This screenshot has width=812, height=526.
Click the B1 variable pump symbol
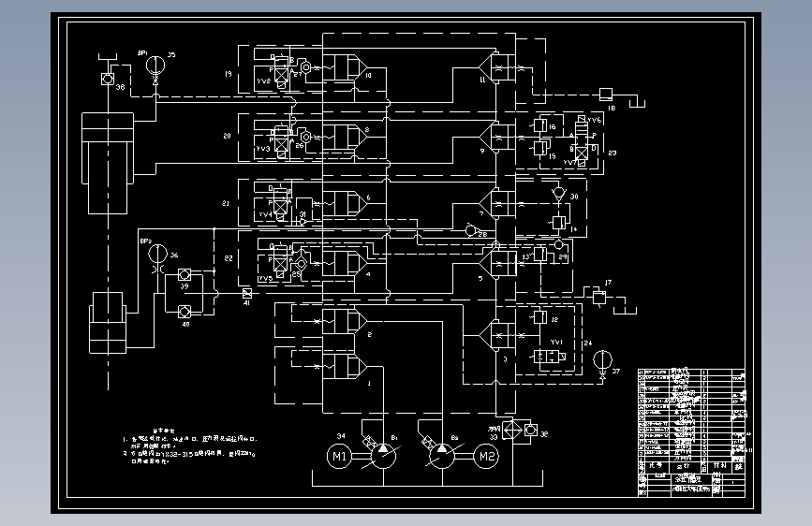pos(383,456)
